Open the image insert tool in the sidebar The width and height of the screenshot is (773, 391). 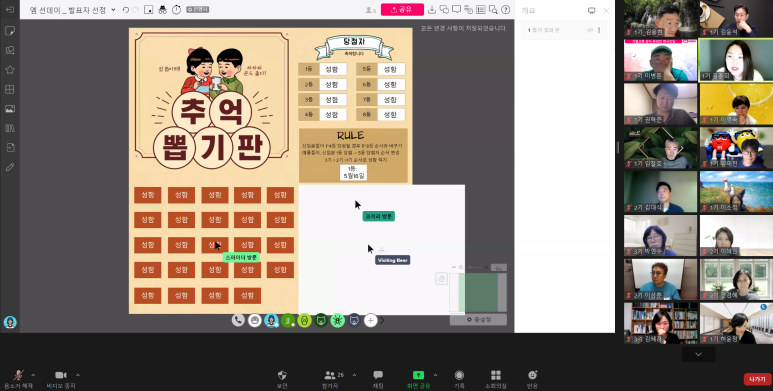(x=10, y=109)
